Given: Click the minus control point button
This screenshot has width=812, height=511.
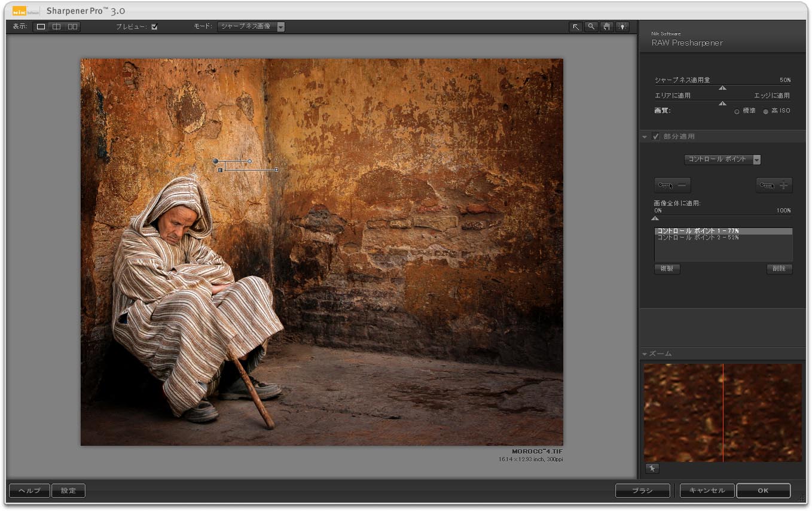Looking at the screenshot, I should [x=673, y=185].
